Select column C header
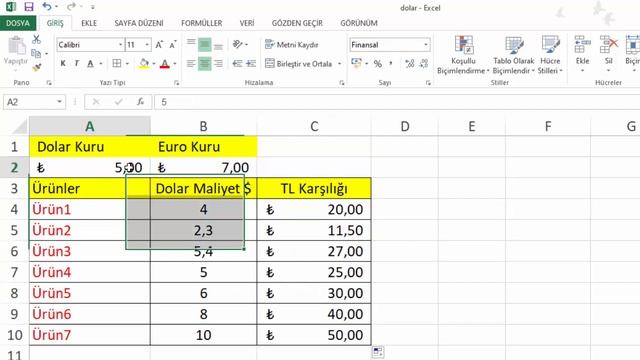640x360 pixels. click(x=314, y=126)
